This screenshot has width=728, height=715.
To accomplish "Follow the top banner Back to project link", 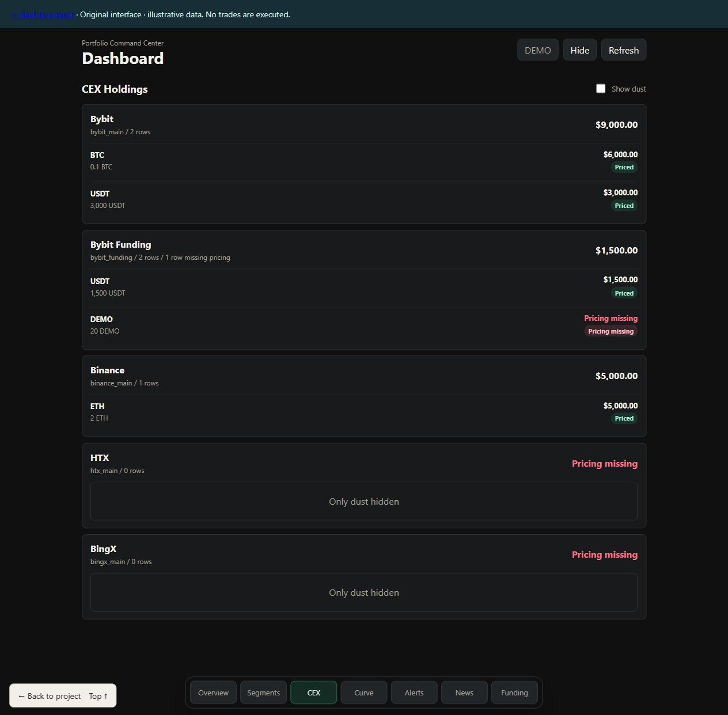I will click(43, 14).
